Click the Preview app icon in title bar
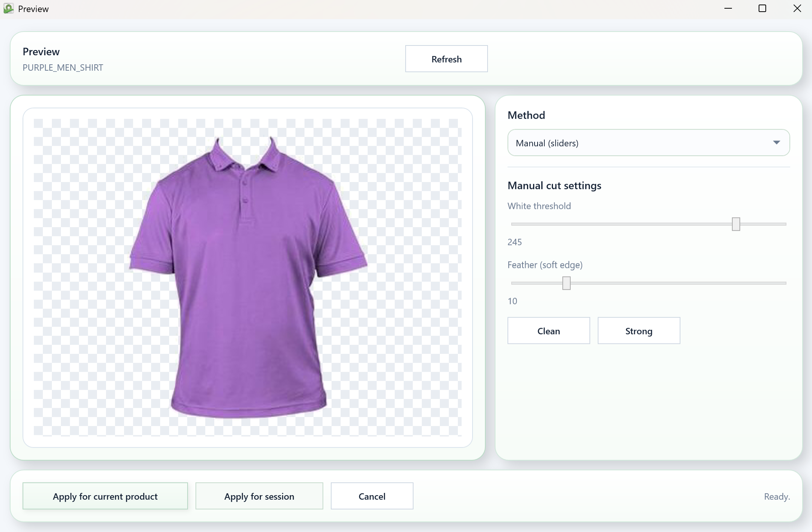Screen dimensions: 812x532 coord(8,9)
